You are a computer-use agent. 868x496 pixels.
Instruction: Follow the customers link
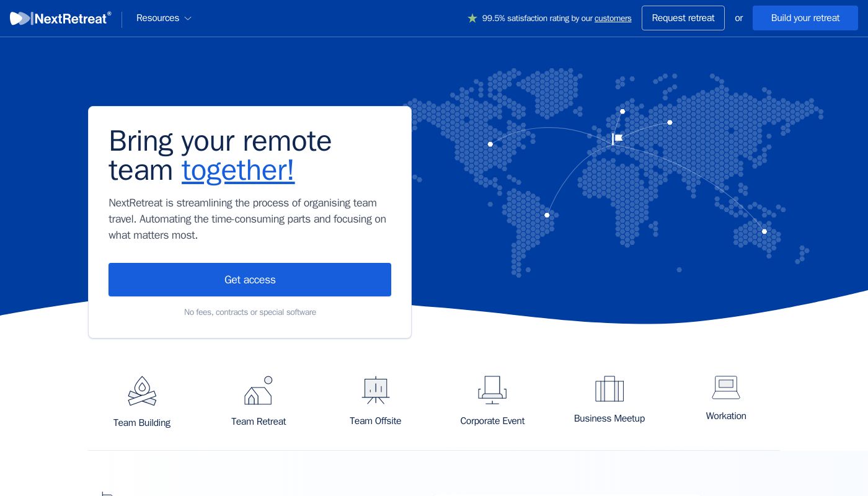tap(613, 19)
